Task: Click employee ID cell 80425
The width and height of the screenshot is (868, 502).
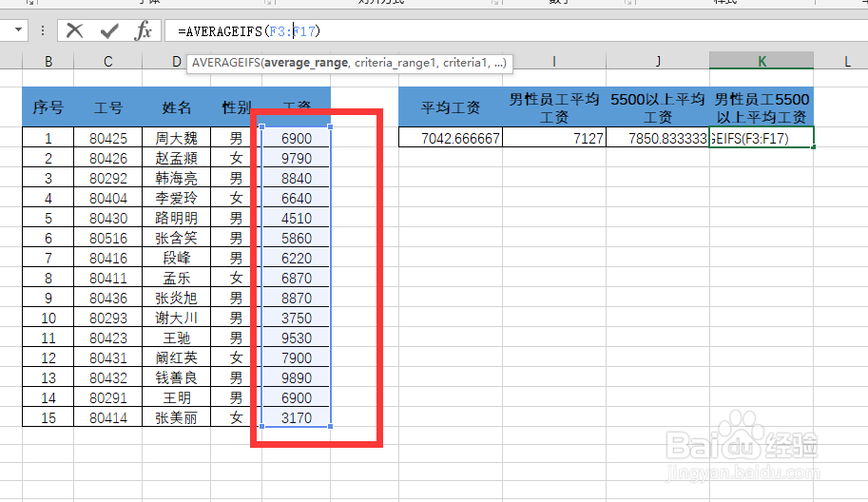Action: pyautogui.click(x=108, y=138)
